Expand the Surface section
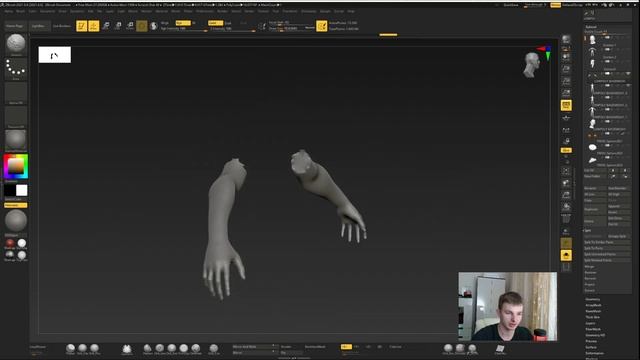The width and height of the screenshot is (640, 360). tap(591, 347)
